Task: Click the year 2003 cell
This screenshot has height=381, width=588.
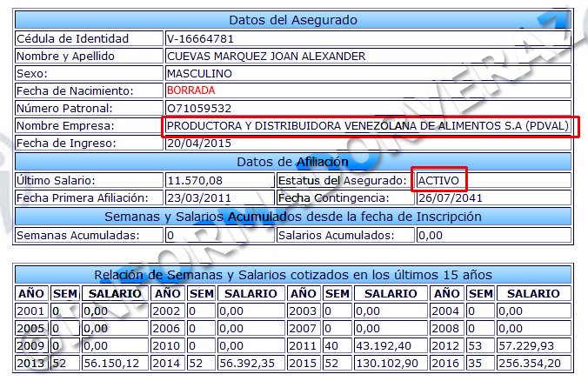Action: click(304, 311)
